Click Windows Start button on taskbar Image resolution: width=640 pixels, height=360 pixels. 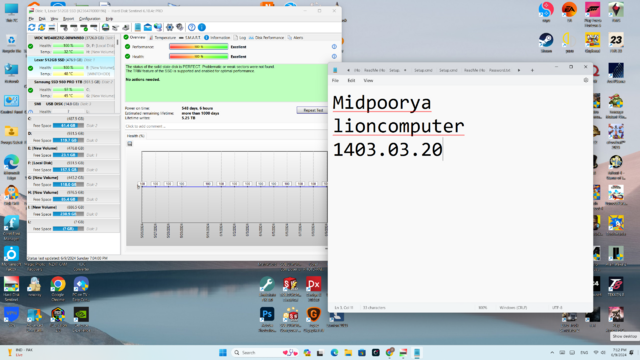pyautogui.click(x=223, y=353)
